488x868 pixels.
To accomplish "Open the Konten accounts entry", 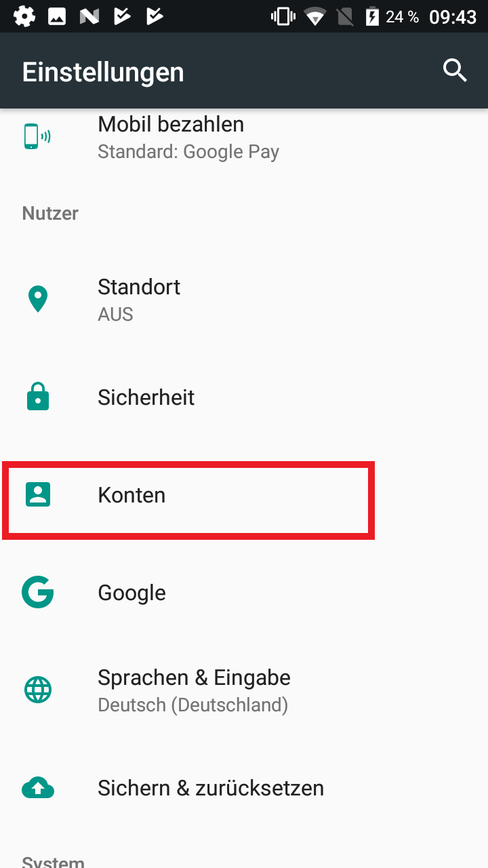I will [244, 495].
